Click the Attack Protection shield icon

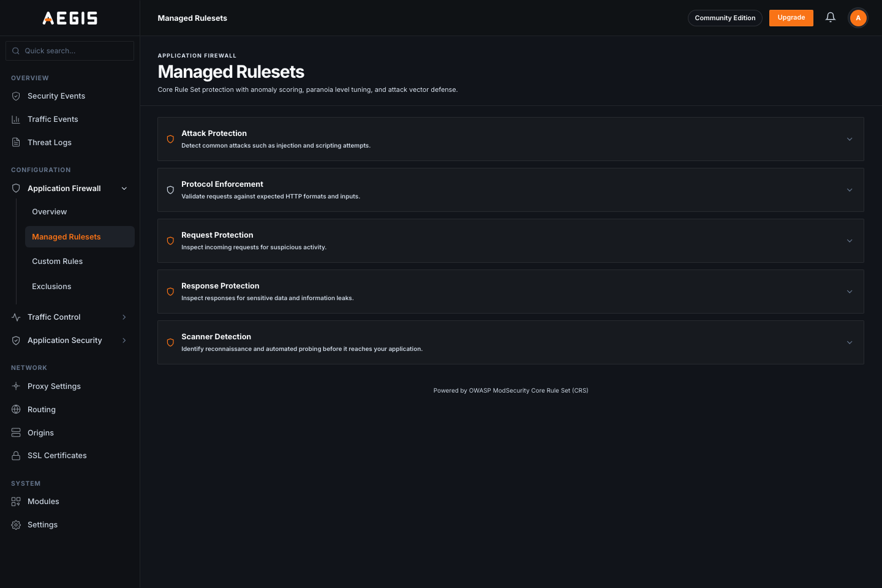pos(170,139)
